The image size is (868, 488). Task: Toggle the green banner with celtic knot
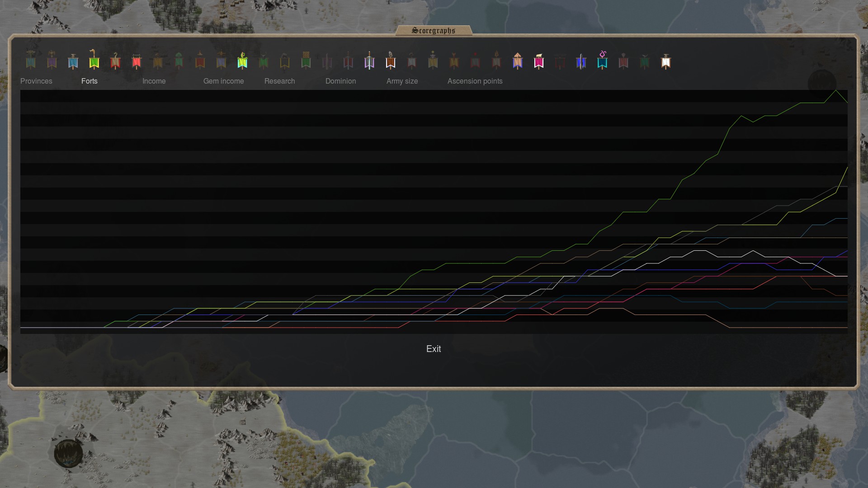306,61
